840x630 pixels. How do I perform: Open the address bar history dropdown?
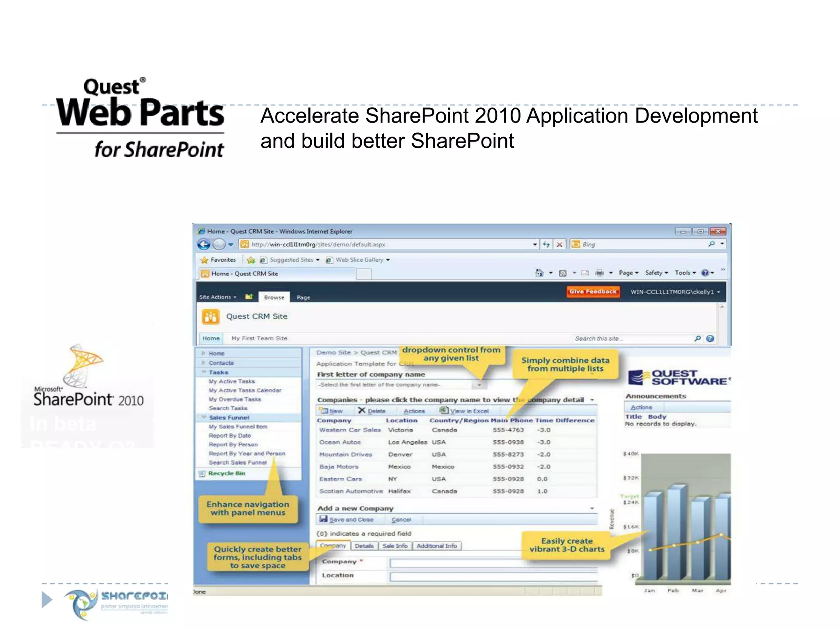coord(535,244)
